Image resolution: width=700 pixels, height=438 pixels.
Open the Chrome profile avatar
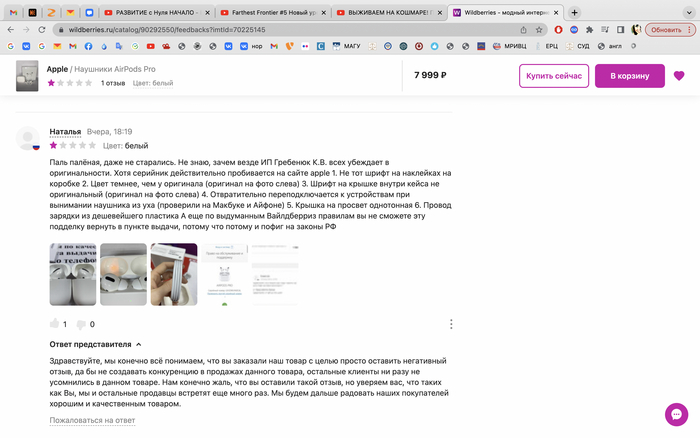pos(636,30)
